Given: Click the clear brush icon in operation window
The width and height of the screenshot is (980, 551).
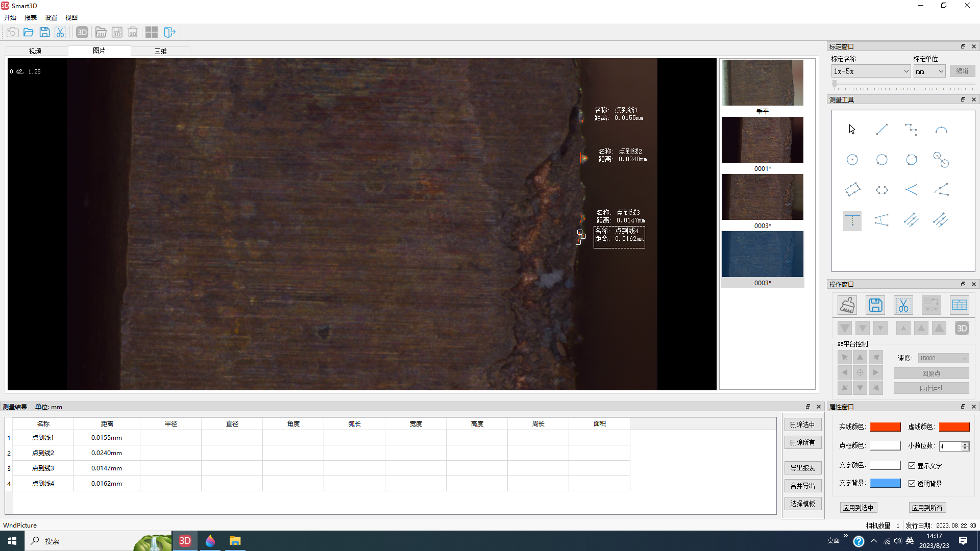Looking at the screenshot, I should coord(847,305).
